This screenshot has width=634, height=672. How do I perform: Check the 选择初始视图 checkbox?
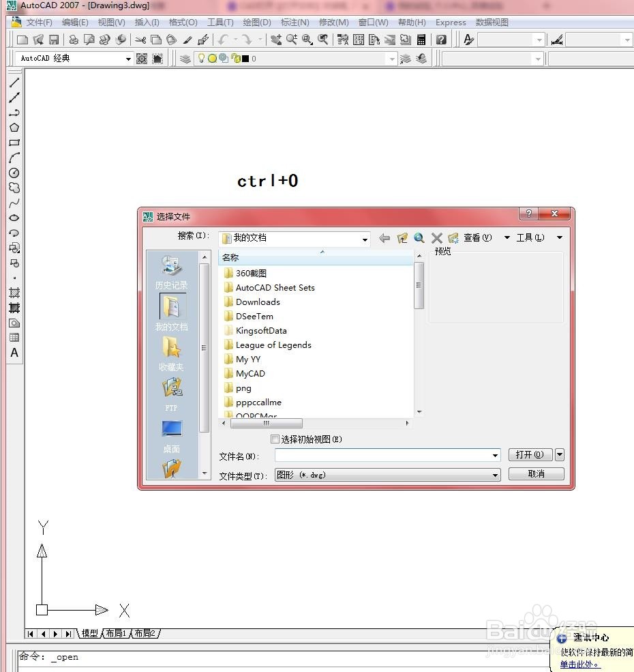tap(275, 439)
